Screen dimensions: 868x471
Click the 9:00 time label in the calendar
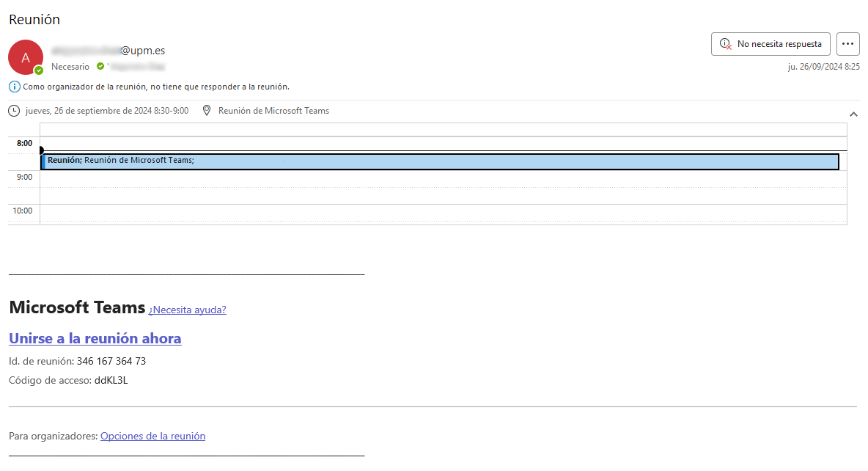click(24, 178)
